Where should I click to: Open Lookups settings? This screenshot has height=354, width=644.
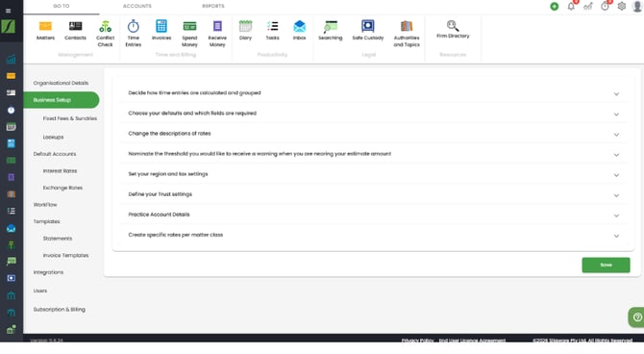54,137
